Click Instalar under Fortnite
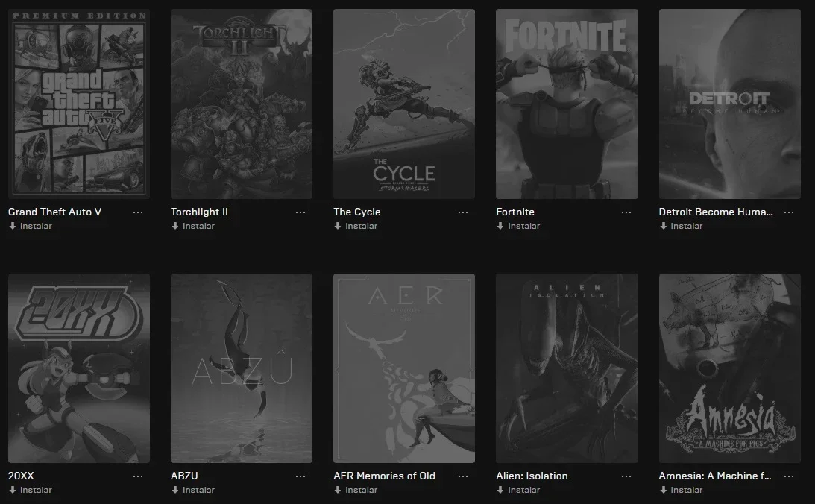 point(518,226)
